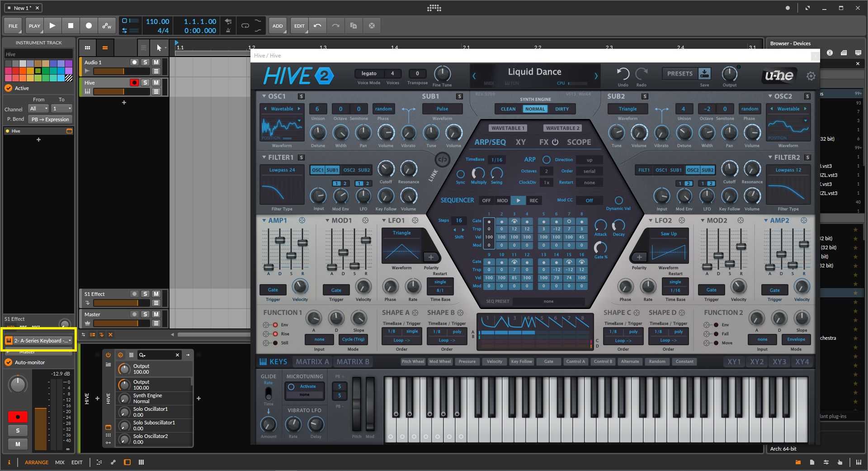The image size is (868, 471).
Task: Adjust the Hive Output knob
Action: [x=730, y=74]
